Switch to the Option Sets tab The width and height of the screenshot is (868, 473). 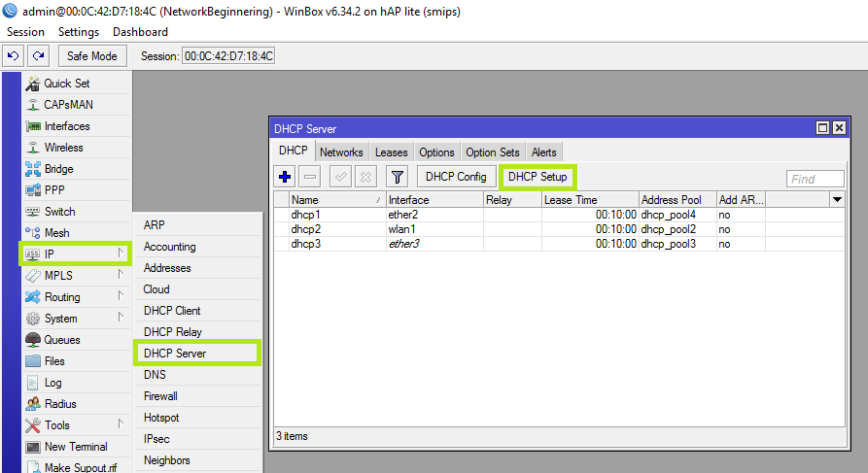pyautogui.click(x=493, y=152)
